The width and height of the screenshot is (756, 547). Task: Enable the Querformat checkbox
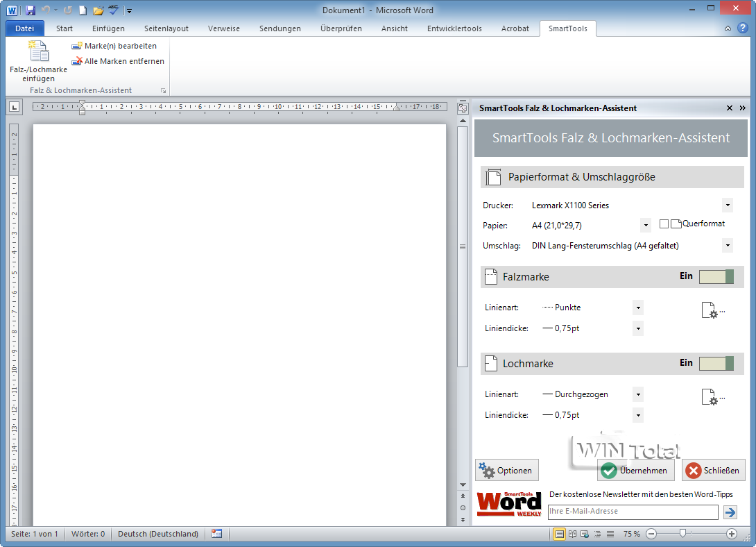[x=664, y=224]
